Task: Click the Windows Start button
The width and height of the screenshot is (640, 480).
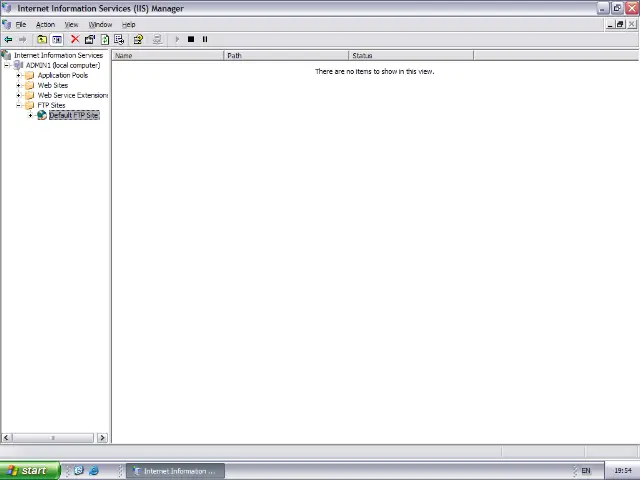Action: (x=28, y=470)
